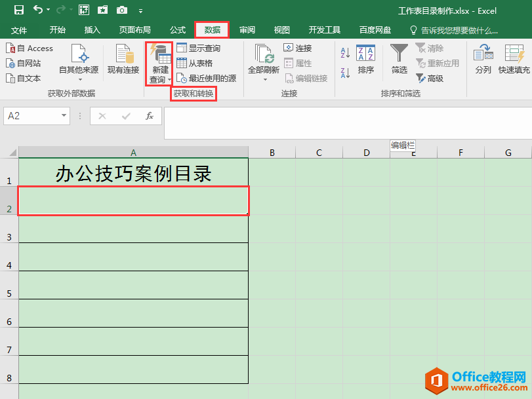Select column B header
532x399 pixels.
click(272, 153)
